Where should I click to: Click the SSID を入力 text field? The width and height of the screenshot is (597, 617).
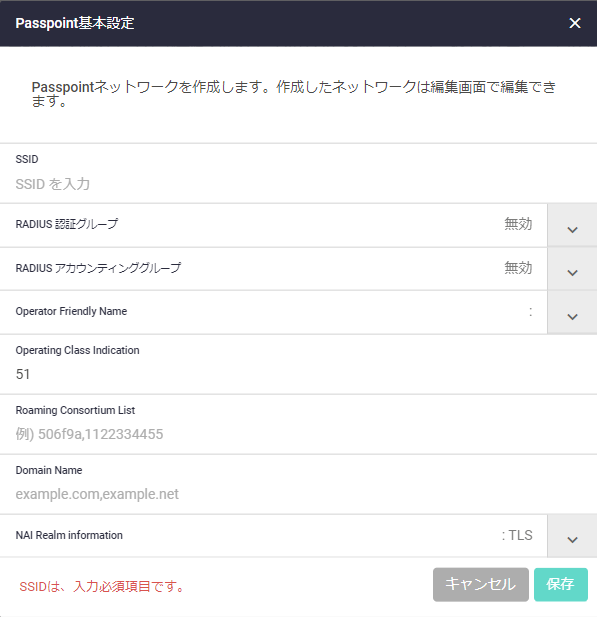(298, 184)
